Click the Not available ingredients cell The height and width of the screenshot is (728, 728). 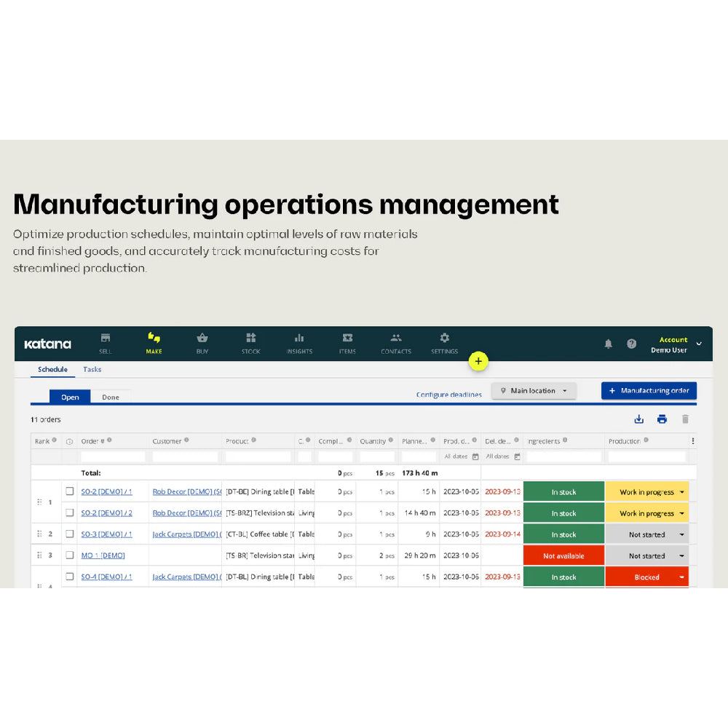(563, 555)
